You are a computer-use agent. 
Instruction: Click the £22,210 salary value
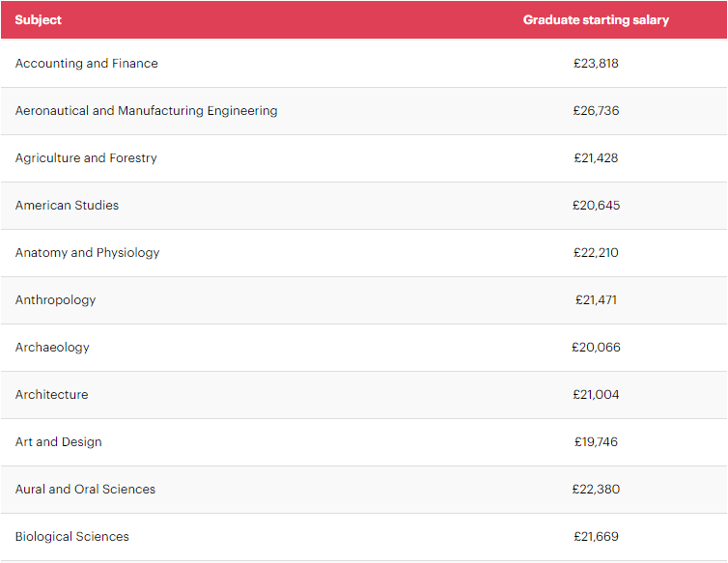[596, 253]
